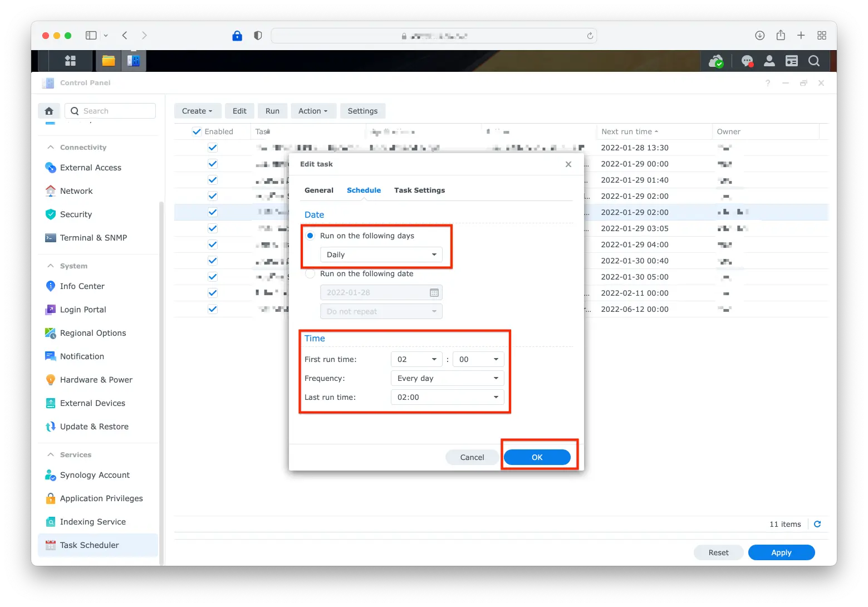Uncheck the task scheduled for 2022-01-28 13:30
Screen dimensions: 868x607
(213, 148)
